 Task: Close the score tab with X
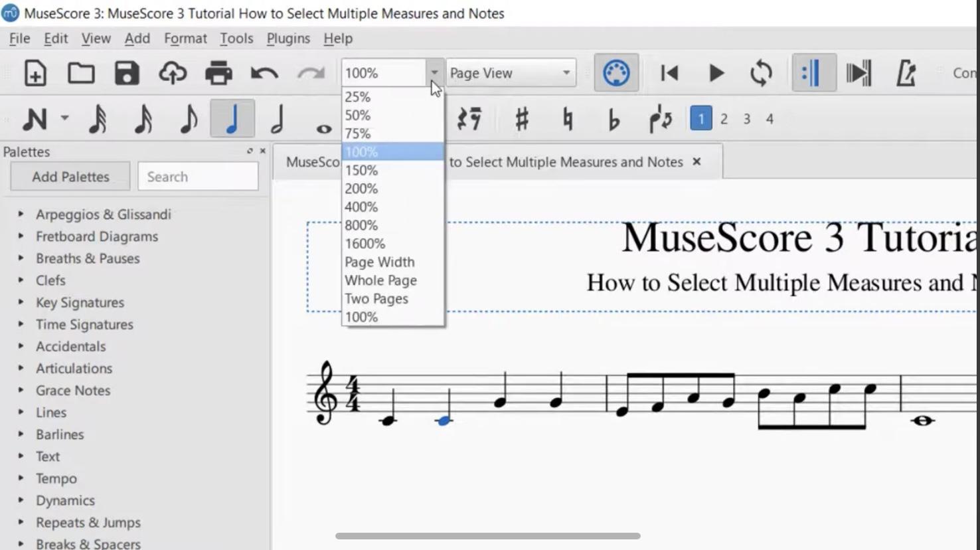pos(696,161)
